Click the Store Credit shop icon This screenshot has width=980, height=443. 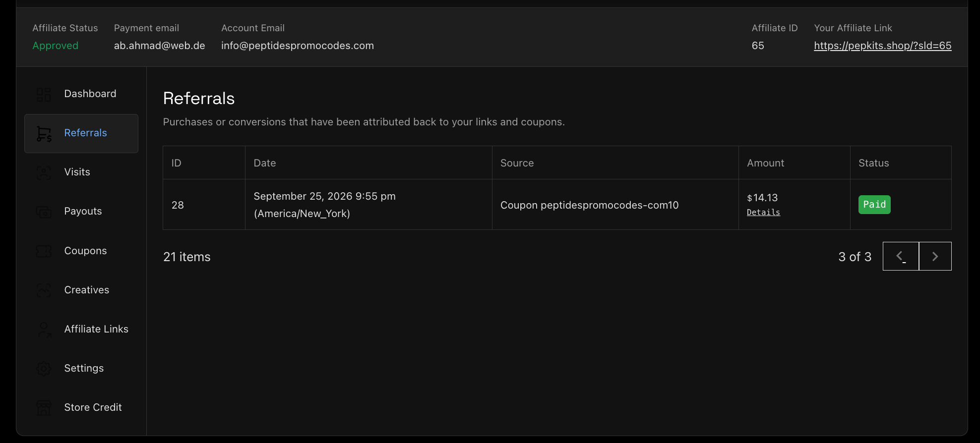(44, 408)
